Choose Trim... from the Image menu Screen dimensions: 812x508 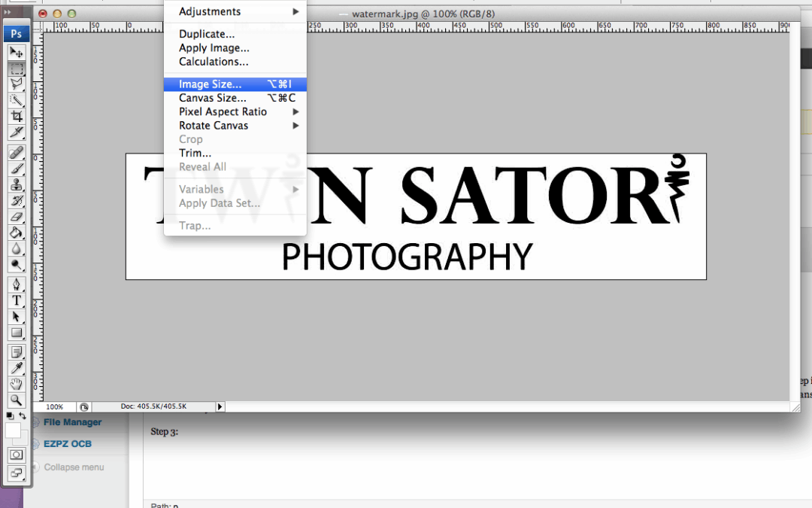pyautogui.click(x=235, y=153)
